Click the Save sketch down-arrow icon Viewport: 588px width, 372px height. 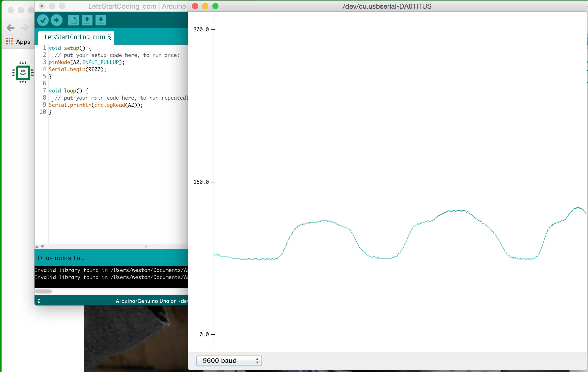(x=101, y=20)
